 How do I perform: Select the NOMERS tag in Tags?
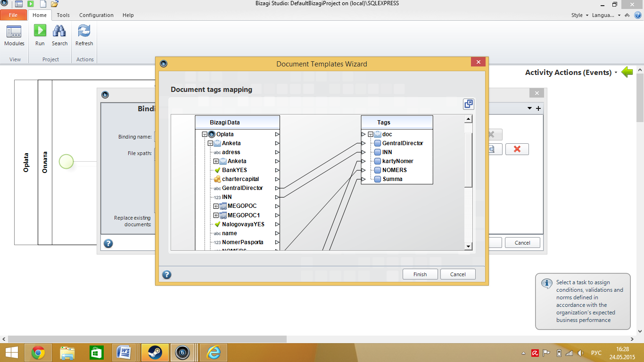395,170
